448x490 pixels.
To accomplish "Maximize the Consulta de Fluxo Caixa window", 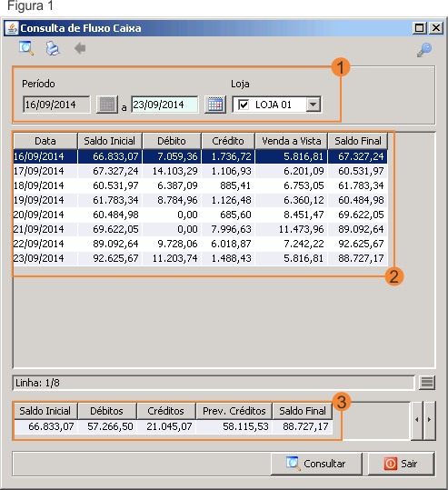I will (x=419, y=28).
